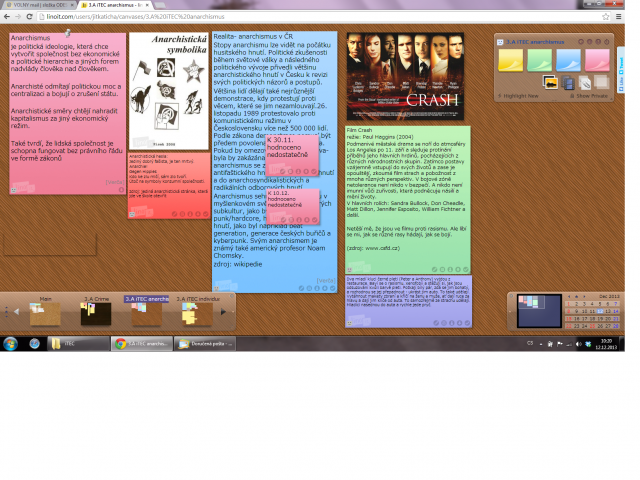The width and height of the screenshot is (640, 480).
Task: Go to previous month in calendar
Action: pyautogui.click(x=569, y=297)
